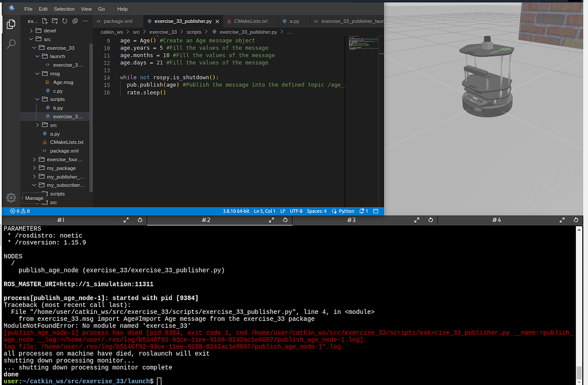Maximize terminal pane #2 with expand arrows
The image size is (588, 385).
(x=270, y=220)
